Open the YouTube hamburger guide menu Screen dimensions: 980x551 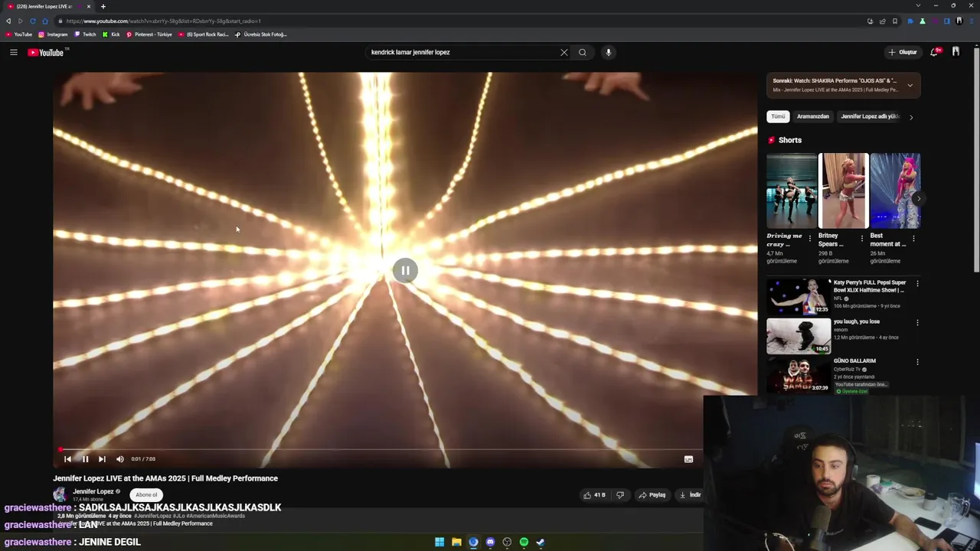tap(14, 52)
